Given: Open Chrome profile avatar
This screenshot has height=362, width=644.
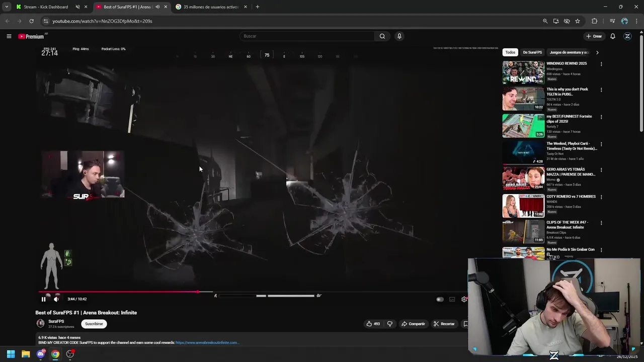Looking at the screenshot, I should [x=624, y=21].
